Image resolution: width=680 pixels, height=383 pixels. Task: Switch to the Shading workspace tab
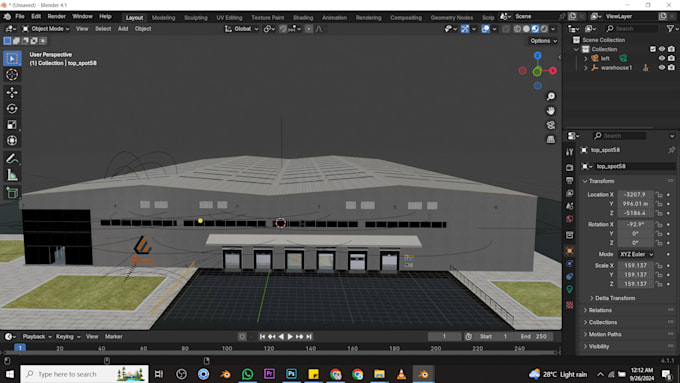click(303, 18)
